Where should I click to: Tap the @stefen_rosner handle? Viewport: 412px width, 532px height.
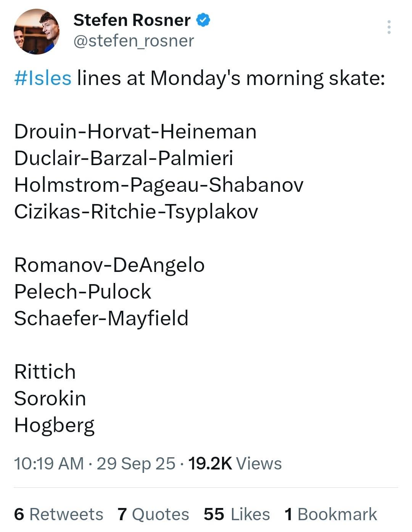pyautogui.click(x=134, y=41)
